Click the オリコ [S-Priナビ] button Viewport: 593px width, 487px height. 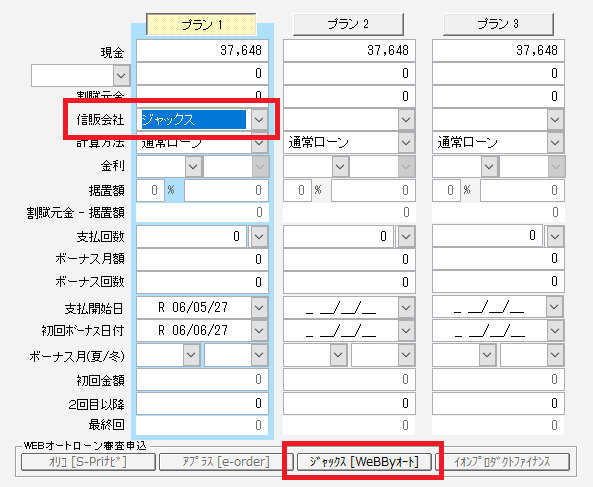[x=88, y=462]
